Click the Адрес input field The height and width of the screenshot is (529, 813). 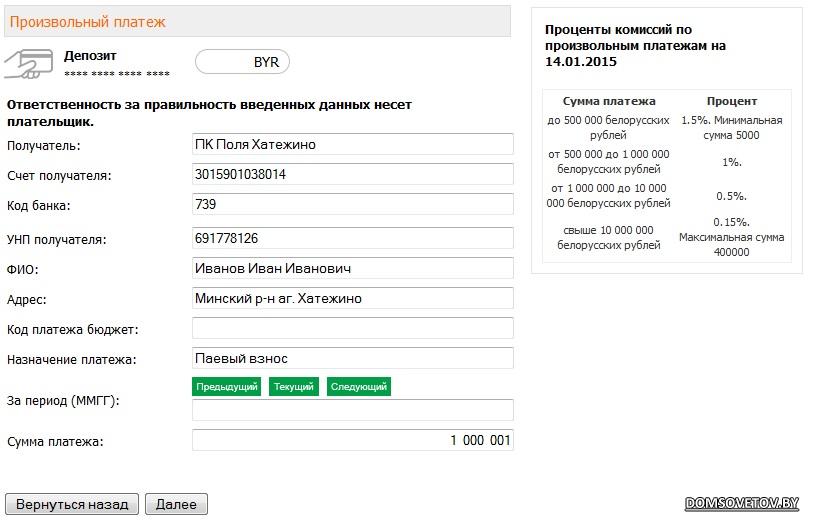tap(352, 298)
